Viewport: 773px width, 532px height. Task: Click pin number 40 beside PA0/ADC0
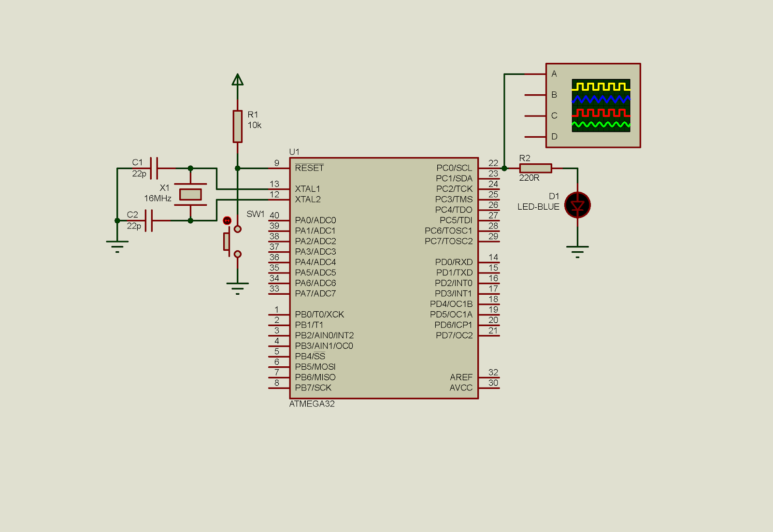[274, 216]
